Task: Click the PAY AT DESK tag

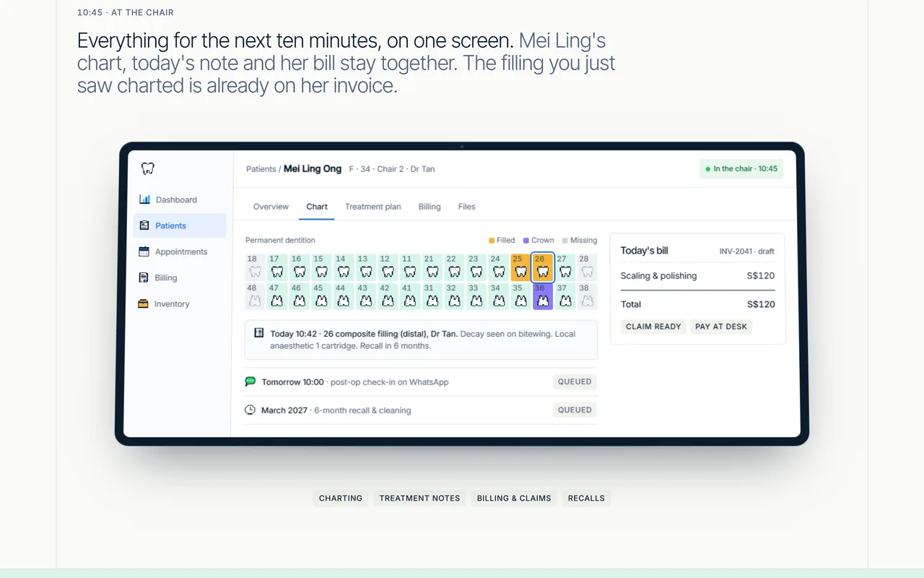Action: click(721, 327)
